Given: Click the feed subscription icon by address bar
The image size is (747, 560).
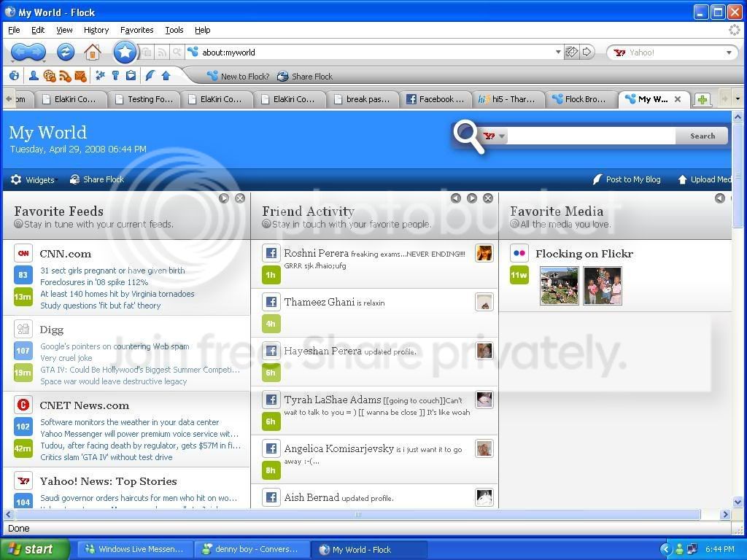Looking at the screenshot, I should point(162,52).
